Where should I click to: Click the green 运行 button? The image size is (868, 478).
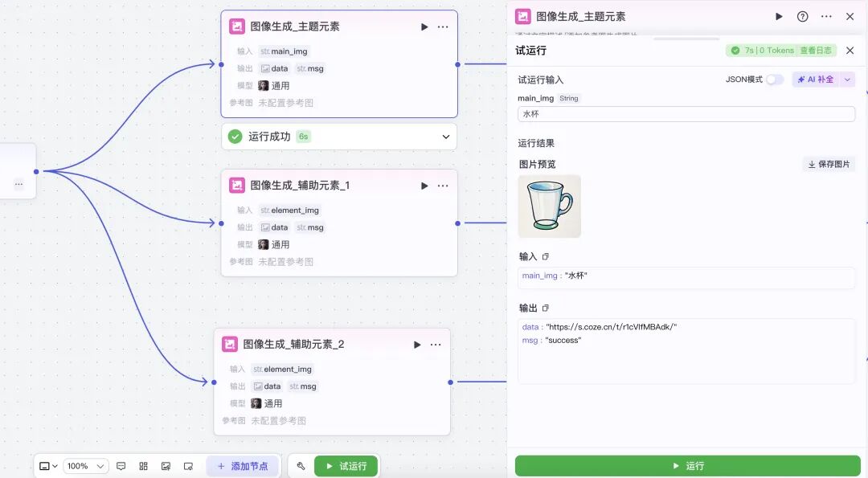coord(687,466)
